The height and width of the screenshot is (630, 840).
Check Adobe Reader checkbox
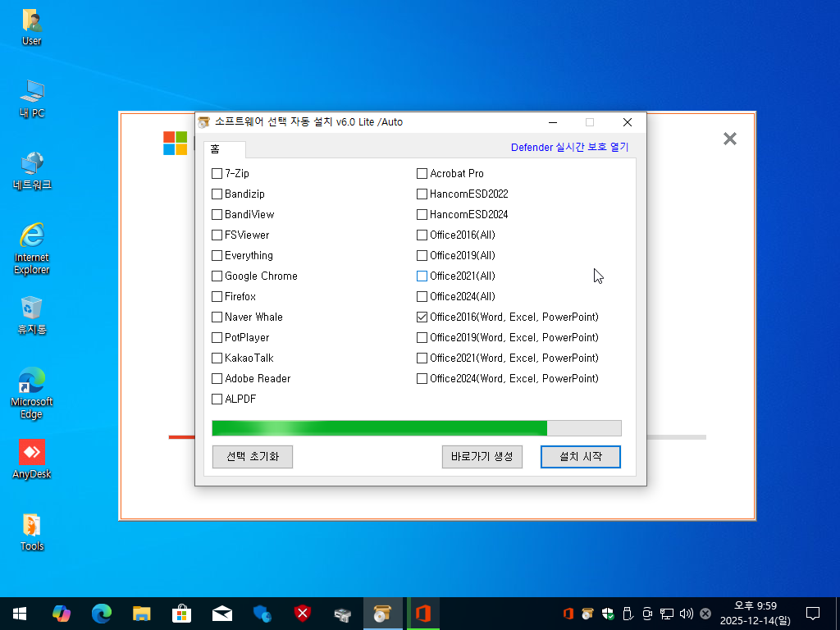[x=217, y=379]
